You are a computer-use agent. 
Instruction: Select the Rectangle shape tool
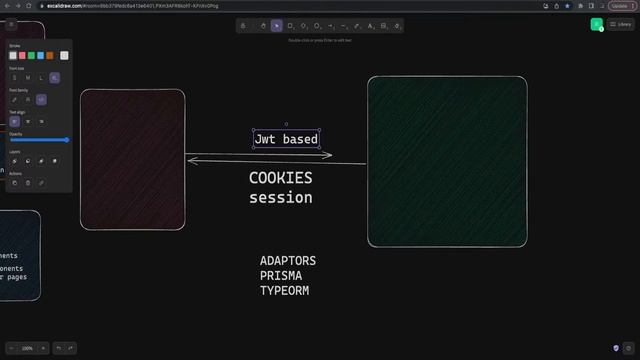[x=290, y=26]
